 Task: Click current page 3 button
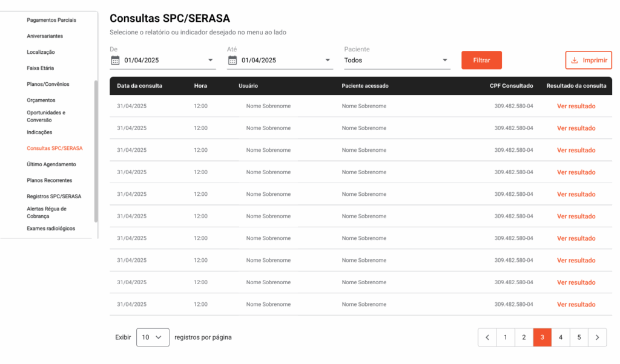tap(542, 337)
